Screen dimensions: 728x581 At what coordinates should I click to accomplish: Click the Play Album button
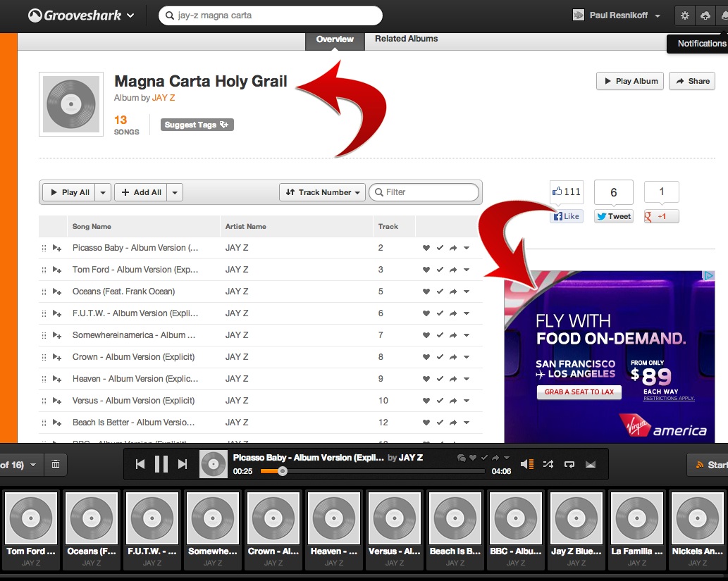(630, 81)
